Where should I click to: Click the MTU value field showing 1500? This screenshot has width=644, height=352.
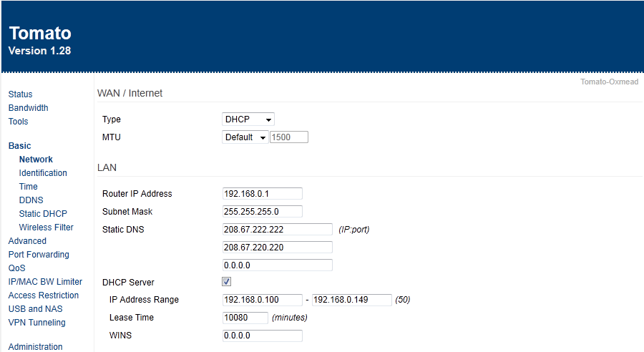[x=289, y=137]
